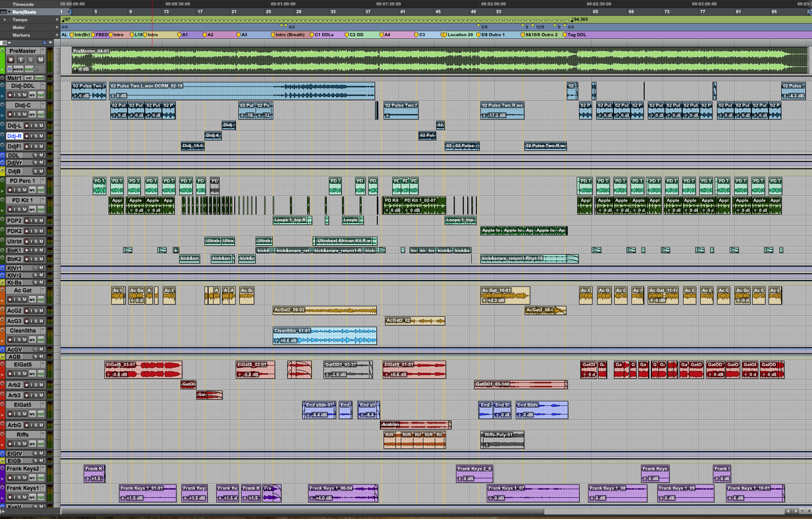Open the Bars|Beats main timebase dropdown
The height and width of the screenshot is (519, 812).
click(9, 12)
